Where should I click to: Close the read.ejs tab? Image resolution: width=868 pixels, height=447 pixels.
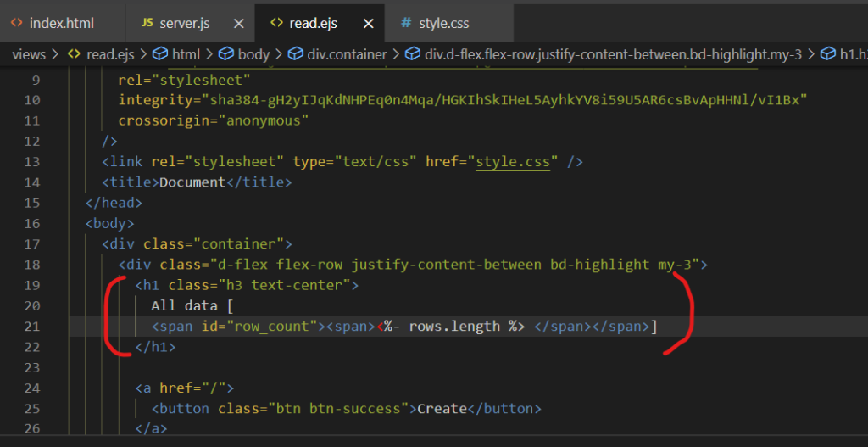368,23
